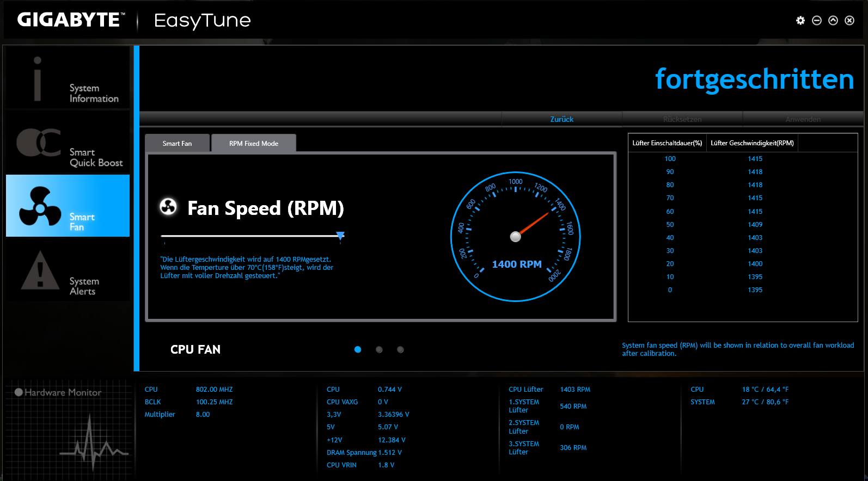Switch to the Smart Fan tab
This screenshot has height=481, width=868.
[177, 144]
